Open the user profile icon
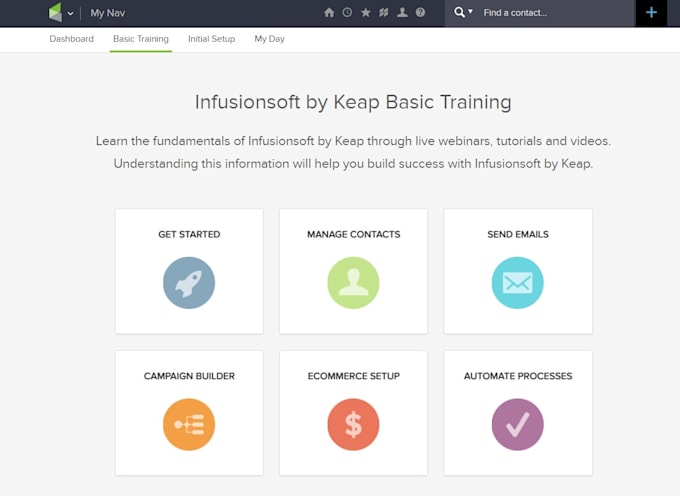The height and width of the screenshot is (496, 680). tap(402, 13)
